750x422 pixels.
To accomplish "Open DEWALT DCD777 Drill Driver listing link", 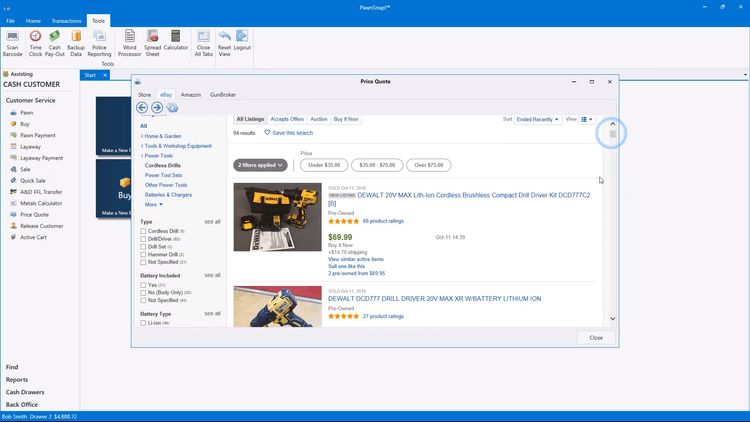I will coord(434,299).
